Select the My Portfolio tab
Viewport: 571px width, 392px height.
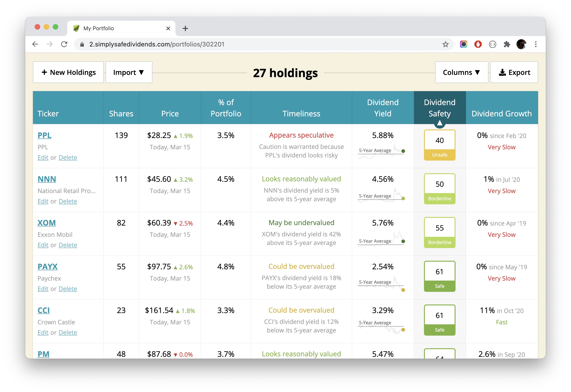[121, 28]
